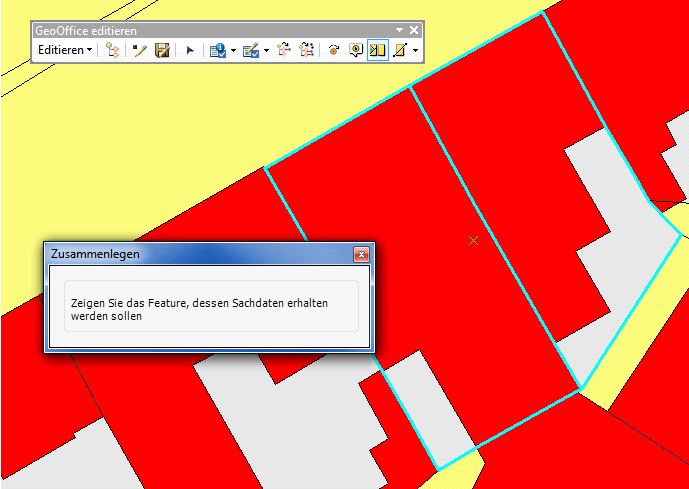Expand the arrow next to blue form icon

pyautogui.click(x=233, y=49)
